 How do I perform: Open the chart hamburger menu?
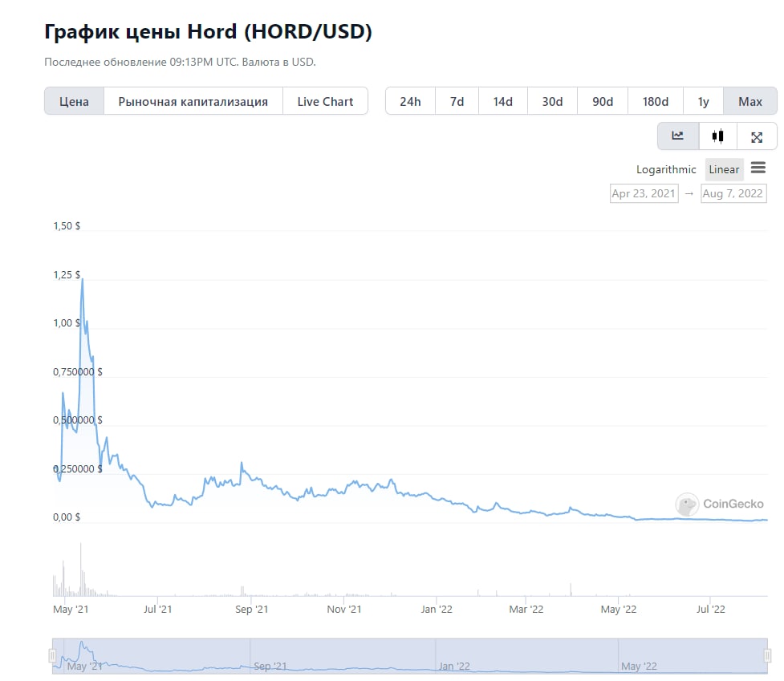point(758,168)
